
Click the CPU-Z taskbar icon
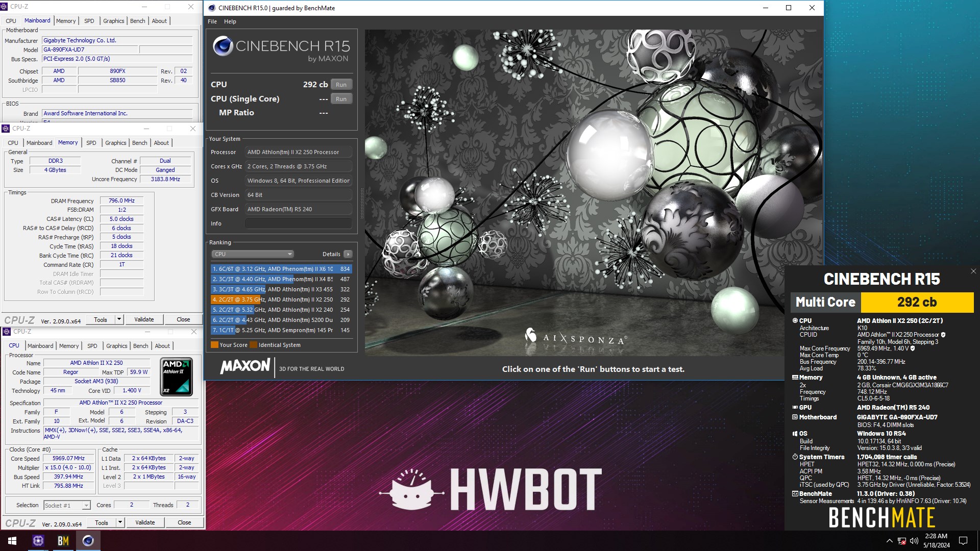coord(38,541)
